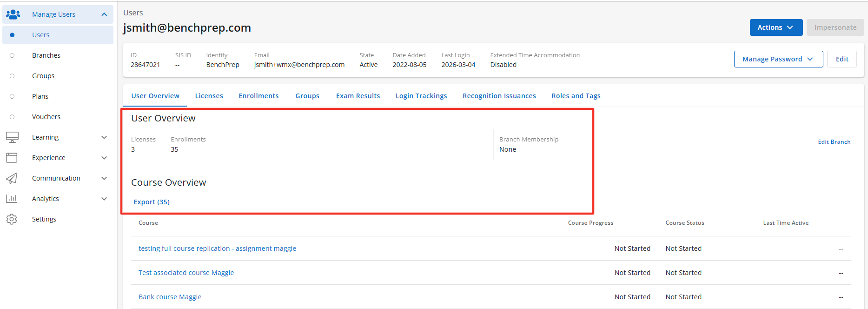868x309 pixels.
Task: Click the Date Added value 2022-08-05
Action: coord(410,65)
